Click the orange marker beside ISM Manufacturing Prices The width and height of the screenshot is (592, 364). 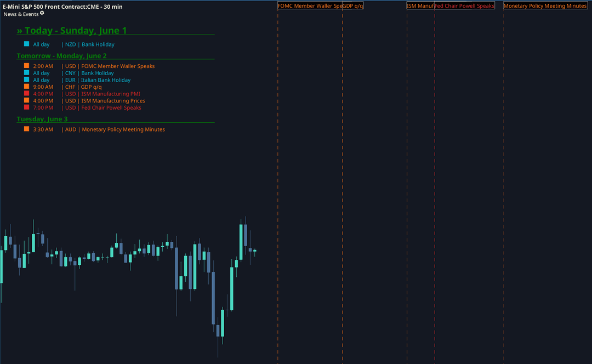[26, 100]
